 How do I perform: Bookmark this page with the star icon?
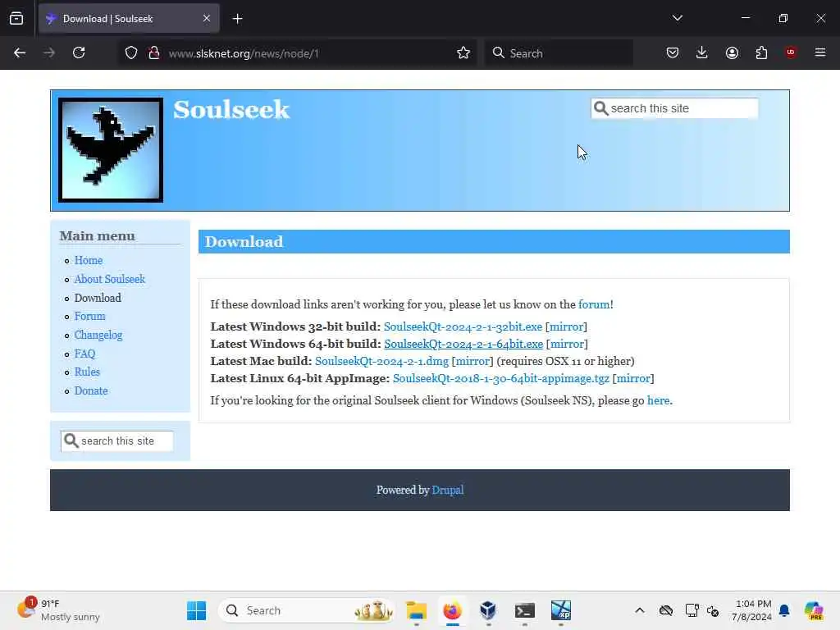click(463, 52)
